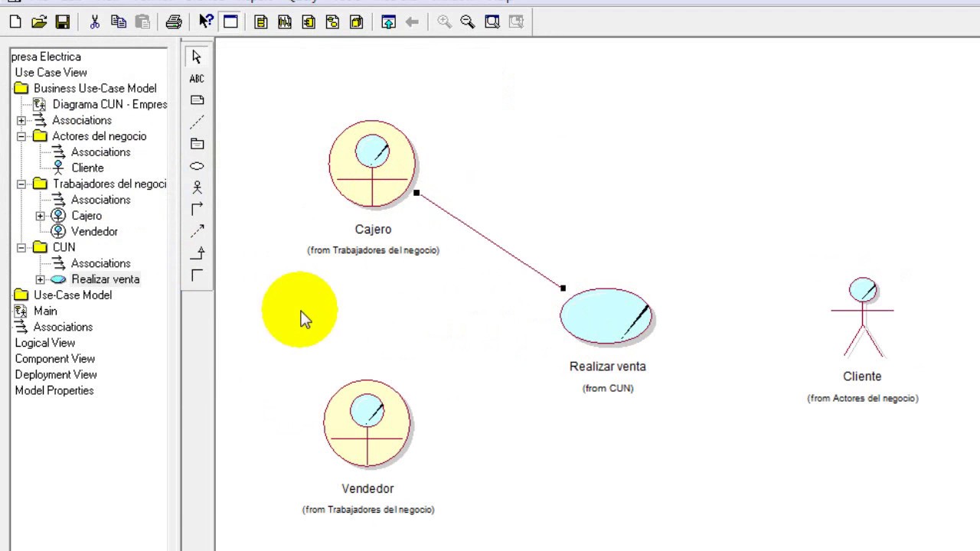The image size is (980, 551).
Task: Select the Realizar venta use case oval
Action: click(606, 316)
